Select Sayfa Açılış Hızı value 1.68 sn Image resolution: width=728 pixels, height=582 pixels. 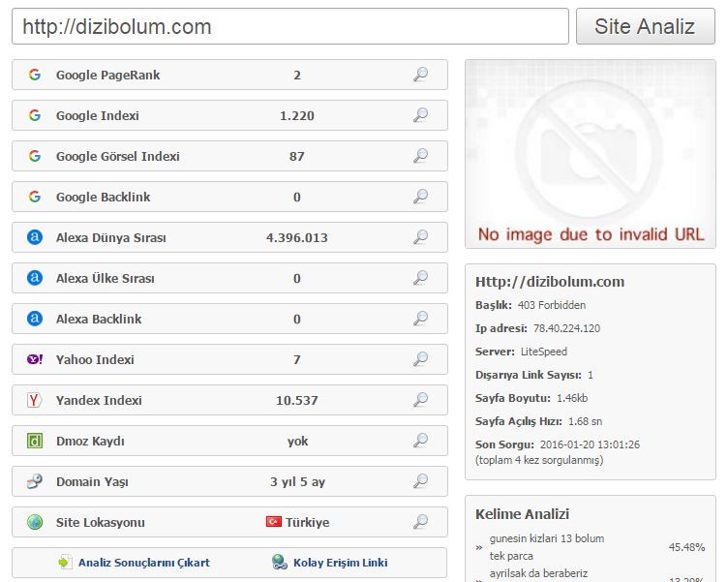(x=585, y=421)
